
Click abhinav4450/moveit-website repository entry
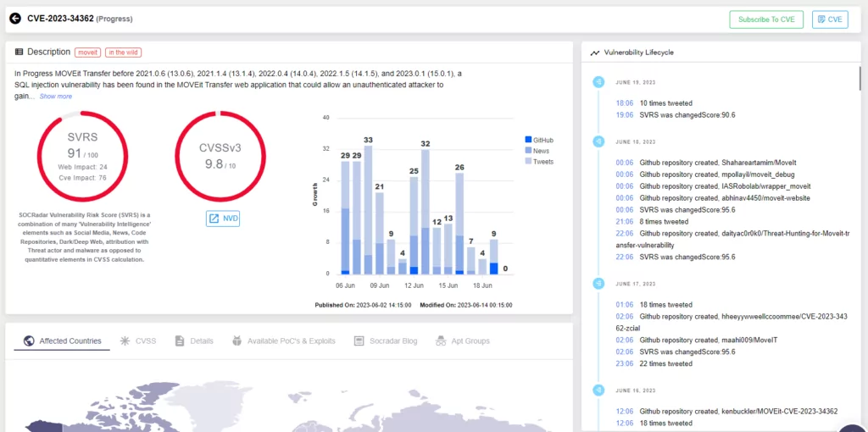(x=726, y=198)
